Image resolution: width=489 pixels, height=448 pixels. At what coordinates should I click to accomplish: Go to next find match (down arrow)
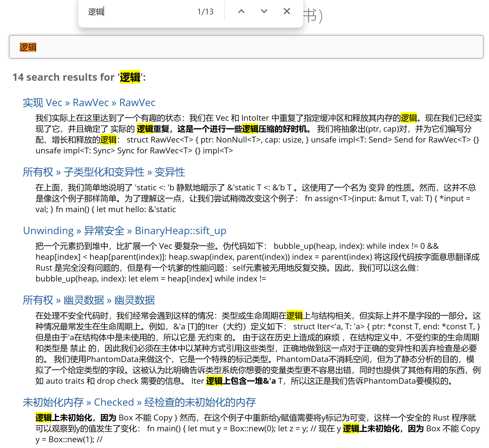(x=264, y=11)
